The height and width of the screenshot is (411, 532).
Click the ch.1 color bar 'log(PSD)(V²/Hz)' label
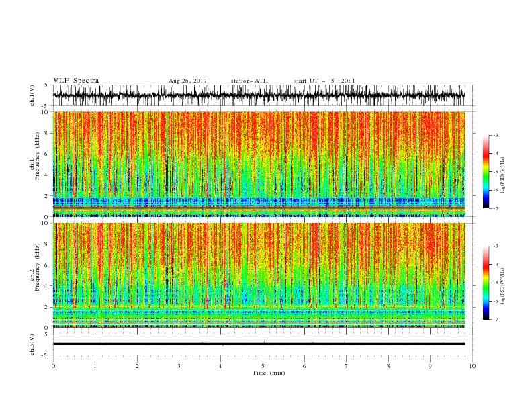tap(502, 175)
